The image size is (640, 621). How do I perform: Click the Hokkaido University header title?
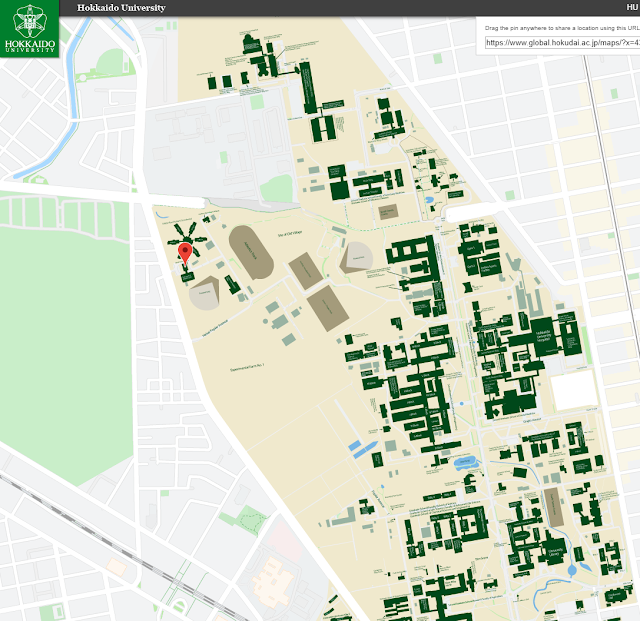point(121,8)
